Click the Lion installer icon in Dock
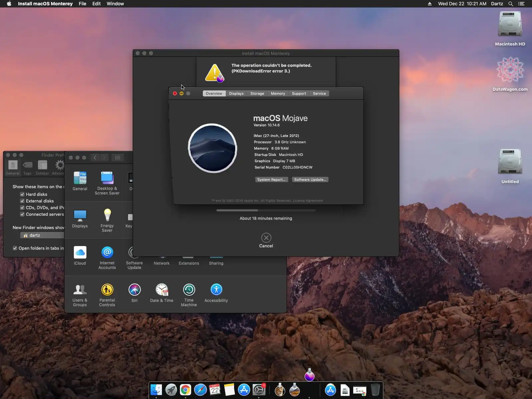532x399 pixels. point(280,390)
